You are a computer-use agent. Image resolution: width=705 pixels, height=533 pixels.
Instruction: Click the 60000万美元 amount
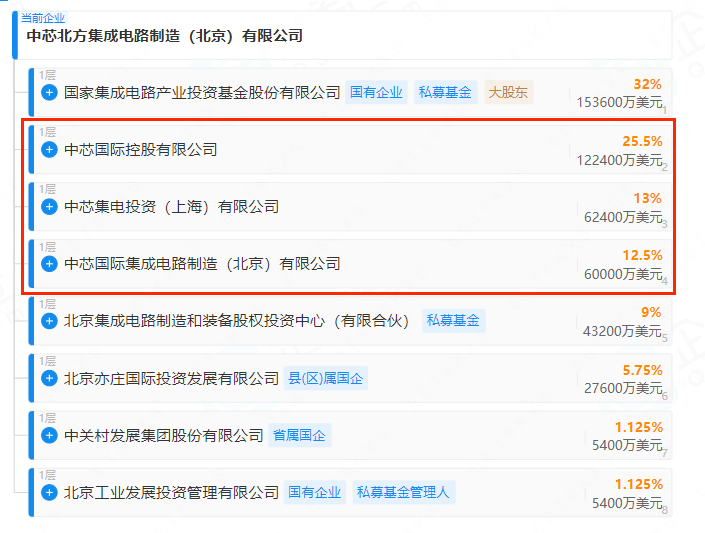[x=623, y=274]
